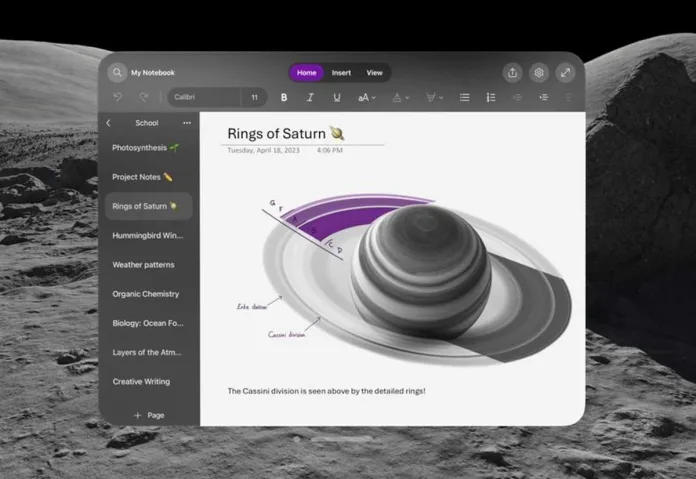Viewport: 696px width, 479px height.
Task: Open the search magnifier icon
Action: click(117, 72)
